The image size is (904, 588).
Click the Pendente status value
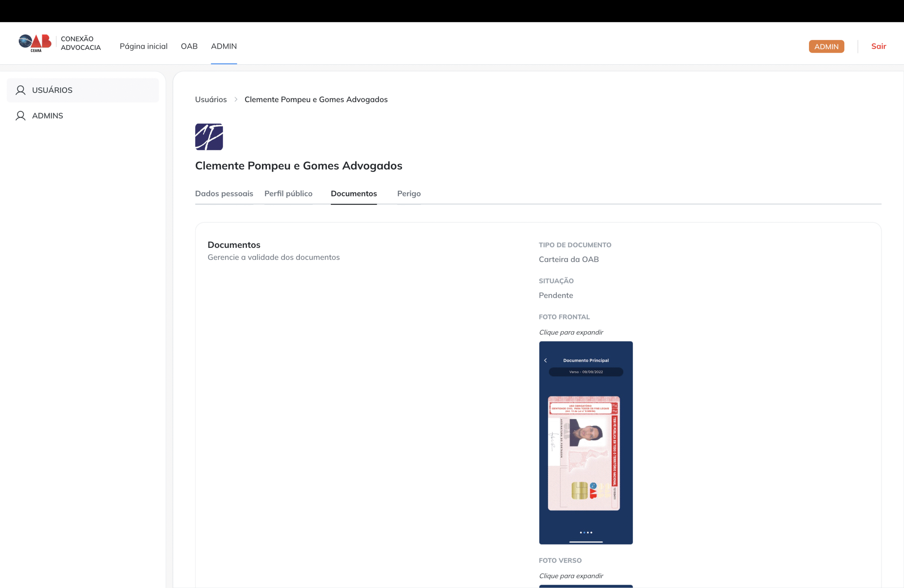point(556,295)
